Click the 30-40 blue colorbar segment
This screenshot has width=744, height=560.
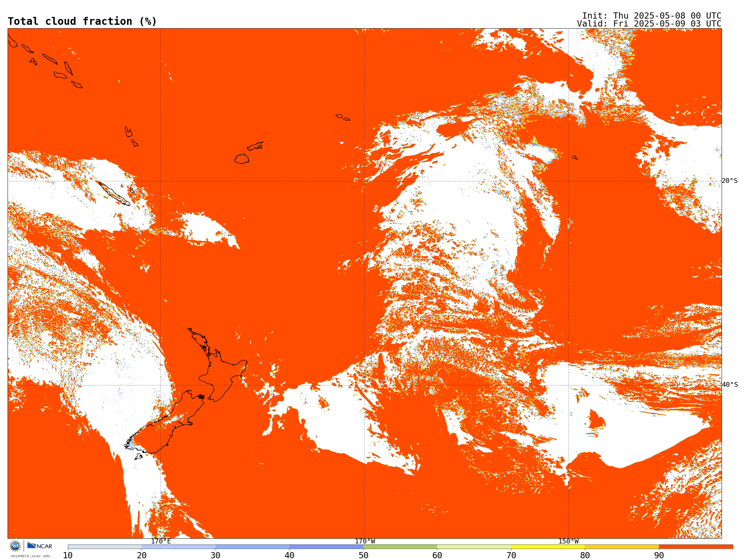(x=252, y=547)
